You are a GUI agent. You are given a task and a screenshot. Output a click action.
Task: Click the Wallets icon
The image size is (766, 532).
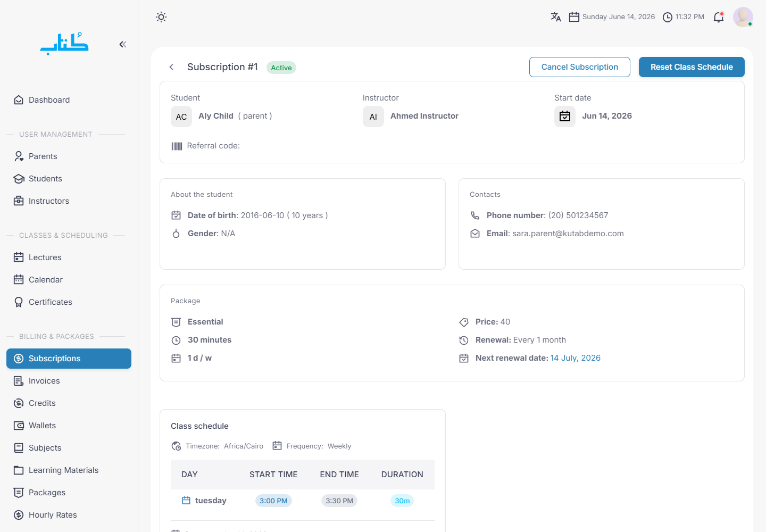coord(19,426)
